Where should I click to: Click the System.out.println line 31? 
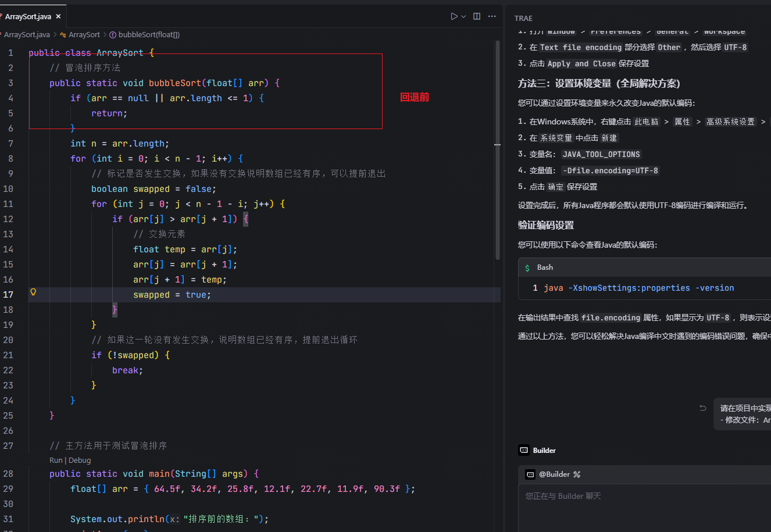point(169,519)
